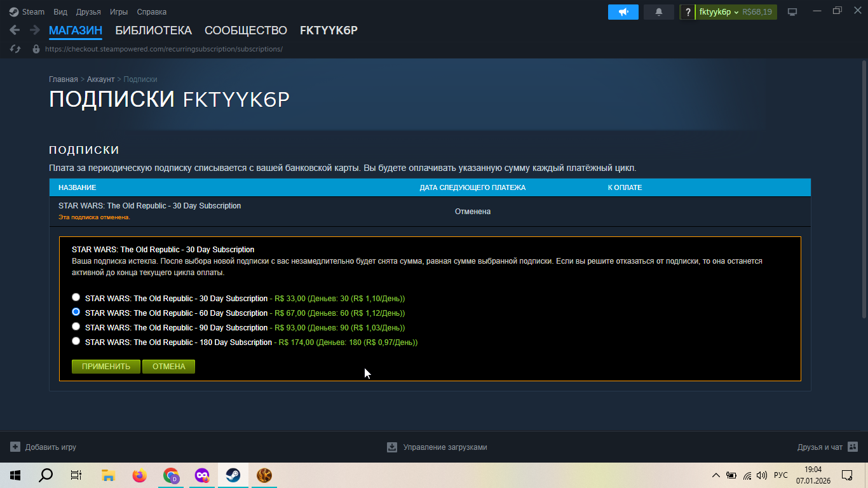
Task: Click the ДАТА СЛЕДУЮЩЕГО ПЛАТЕЖА column header
Action: [473, 188]
